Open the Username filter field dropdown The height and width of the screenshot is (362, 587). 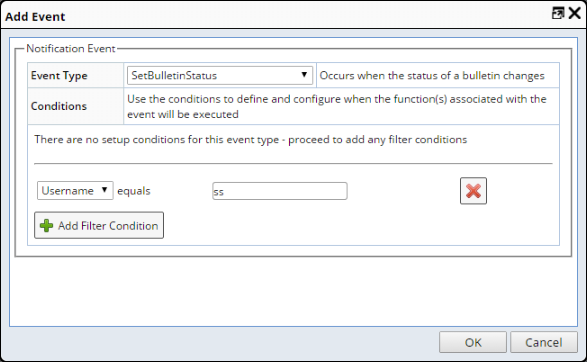point(75,191)
